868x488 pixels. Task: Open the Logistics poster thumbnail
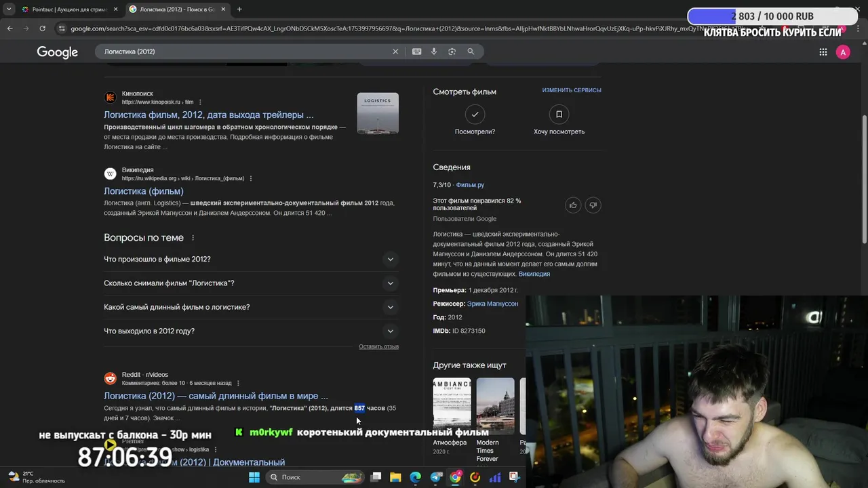(x=378, y=113)
